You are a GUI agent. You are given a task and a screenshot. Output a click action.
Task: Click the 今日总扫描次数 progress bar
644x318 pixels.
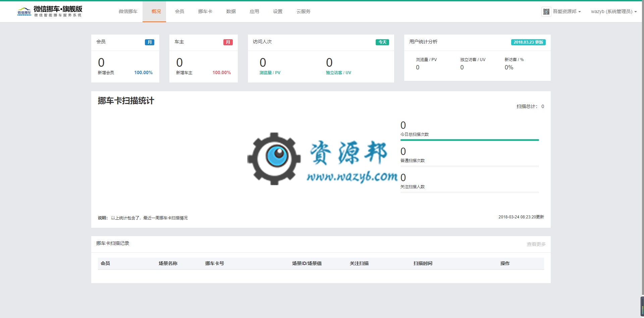tap(470, 140)
